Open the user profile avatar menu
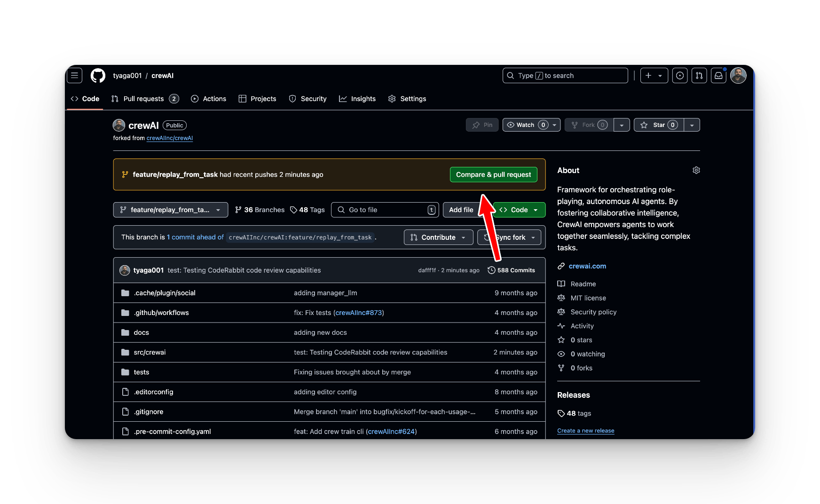820x504 pixels. [738, 75]
